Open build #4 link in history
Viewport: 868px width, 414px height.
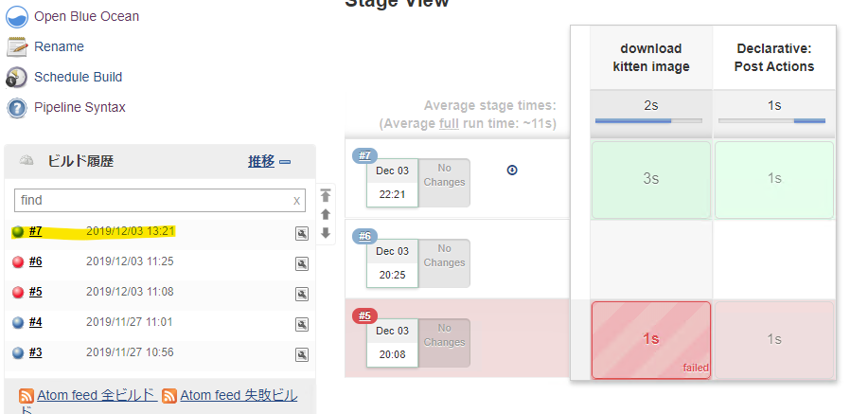(x=35, y=322)
